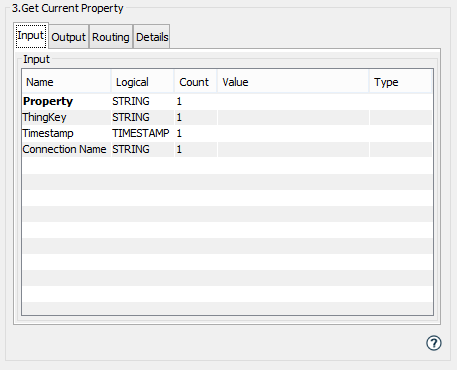Screen dimensions: 457x370
Task: Click the Value cell for Property
Action: pos(293,101)
